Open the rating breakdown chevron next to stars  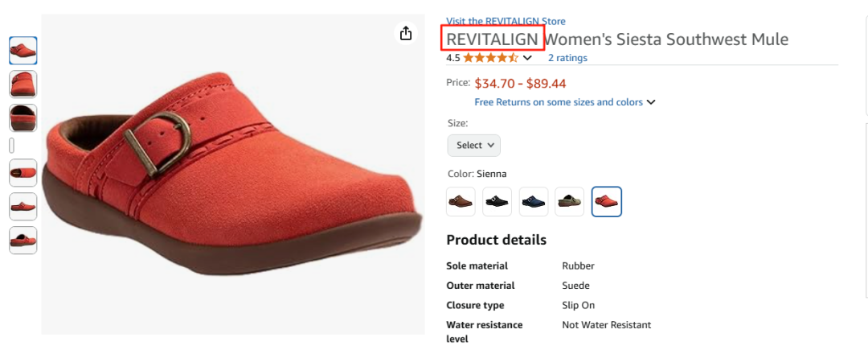point(527,58)
